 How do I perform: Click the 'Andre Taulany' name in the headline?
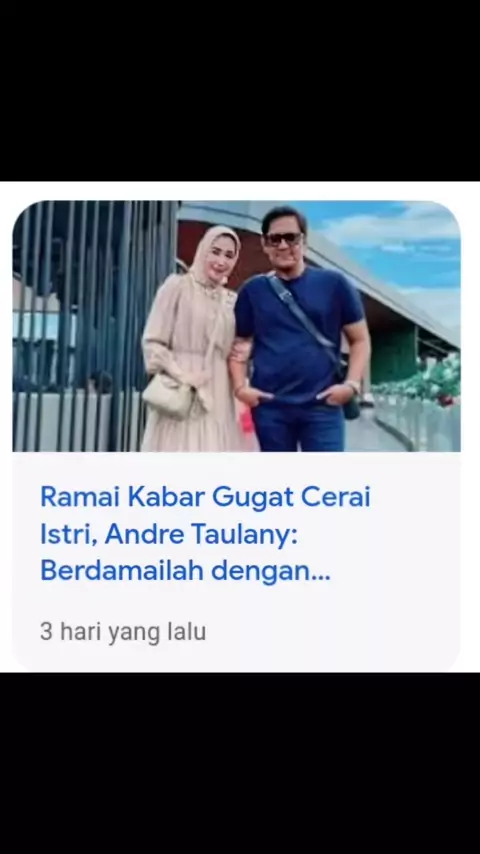(200, 534)
